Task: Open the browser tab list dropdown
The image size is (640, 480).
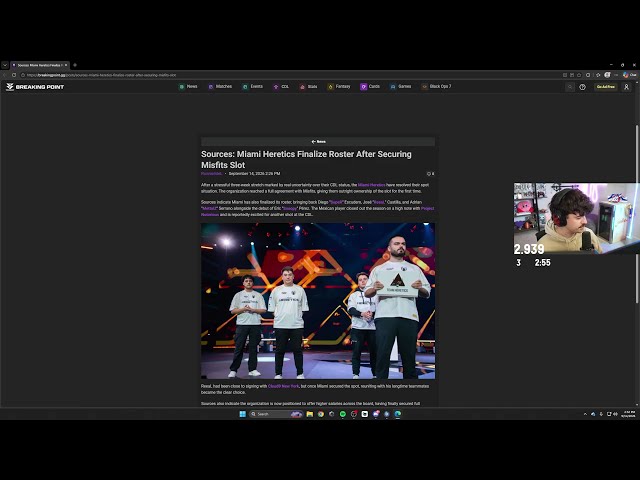Action: coord(4,65)
